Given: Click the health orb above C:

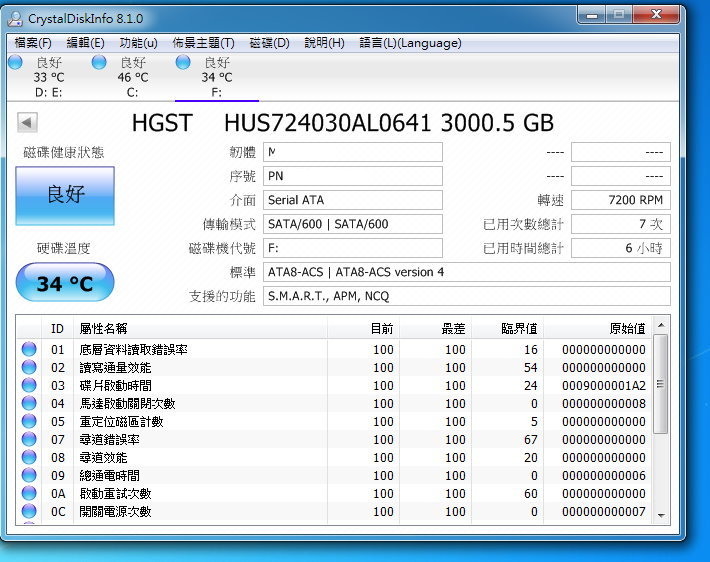Looking at the screenshot, I should 99,62.
